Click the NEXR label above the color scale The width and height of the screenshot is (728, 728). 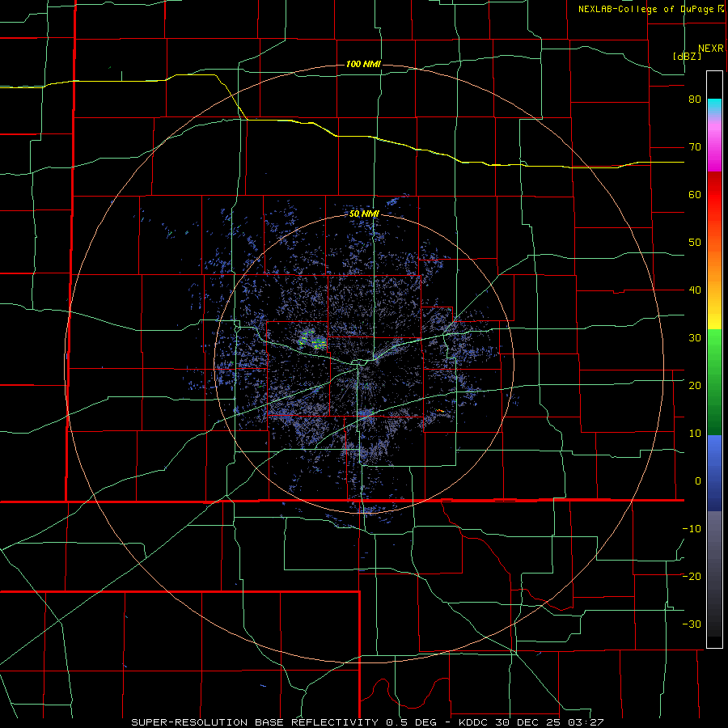711,49
